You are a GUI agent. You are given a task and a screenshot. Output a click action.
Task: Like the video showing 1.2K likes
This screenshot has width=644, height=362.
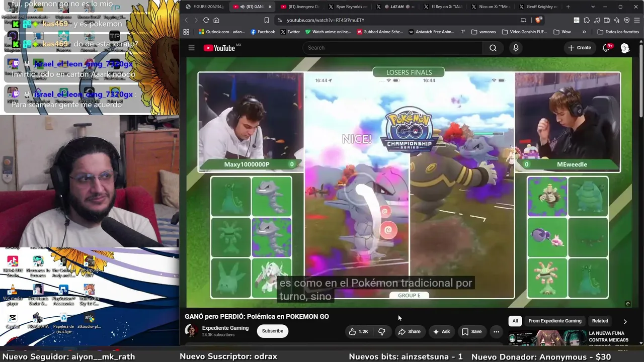(x=359, y=331)
